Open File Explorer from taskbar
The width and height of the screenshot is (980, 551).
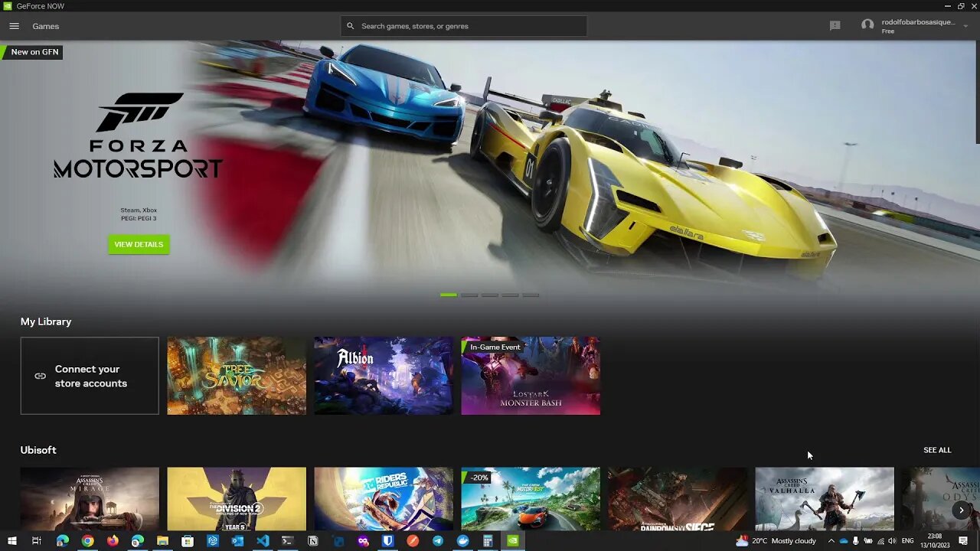162,540
